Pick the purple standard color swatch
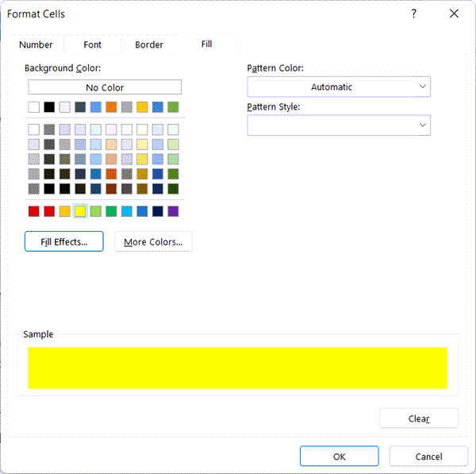 click(173, 211)
